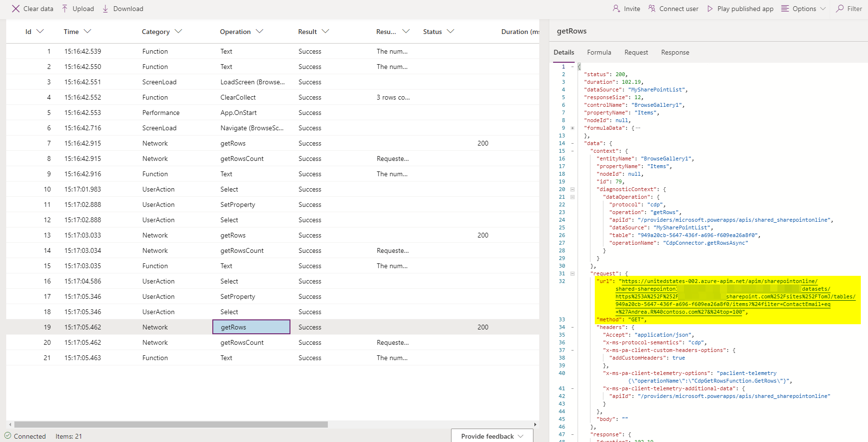Expand the collapsed formulaData JSON node

pos(572,128)
